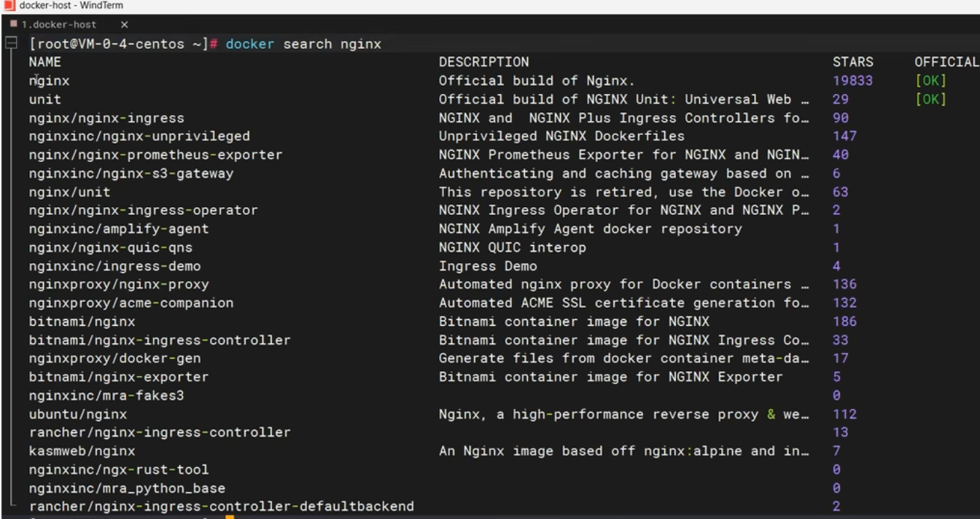Click the first [OK] official marker

click(930, 81)
